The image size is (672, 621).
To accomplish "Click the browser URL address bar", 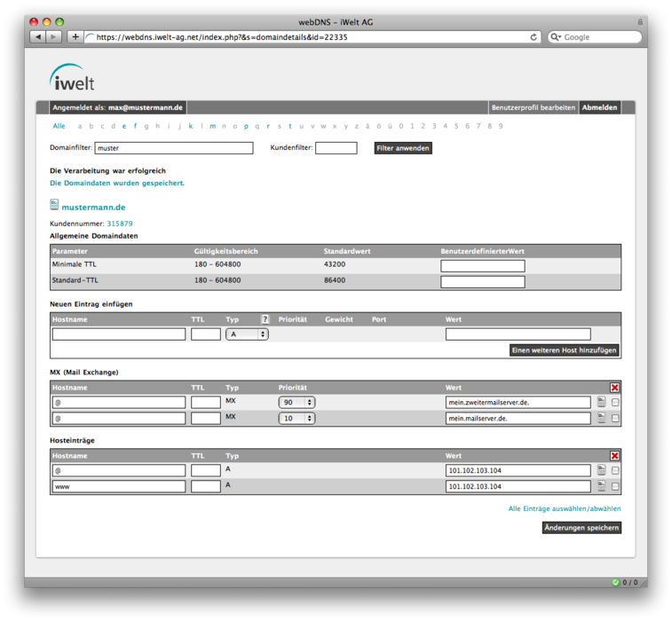I will coord(306,37).
